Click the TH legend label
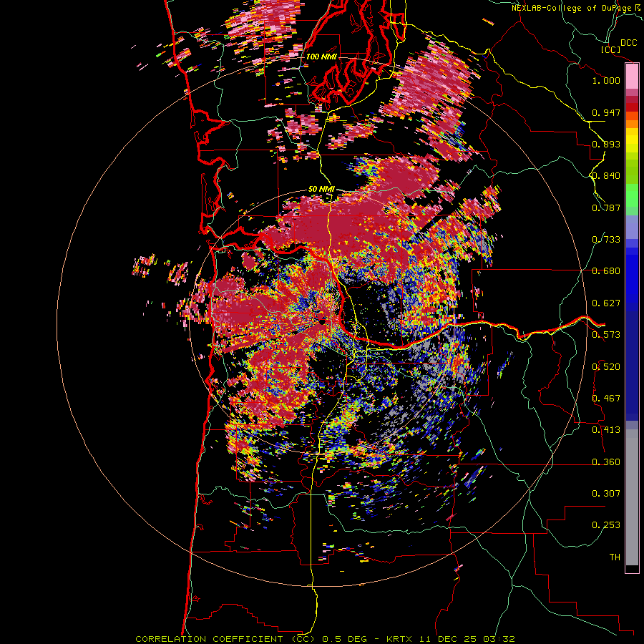 coord(615,557)
